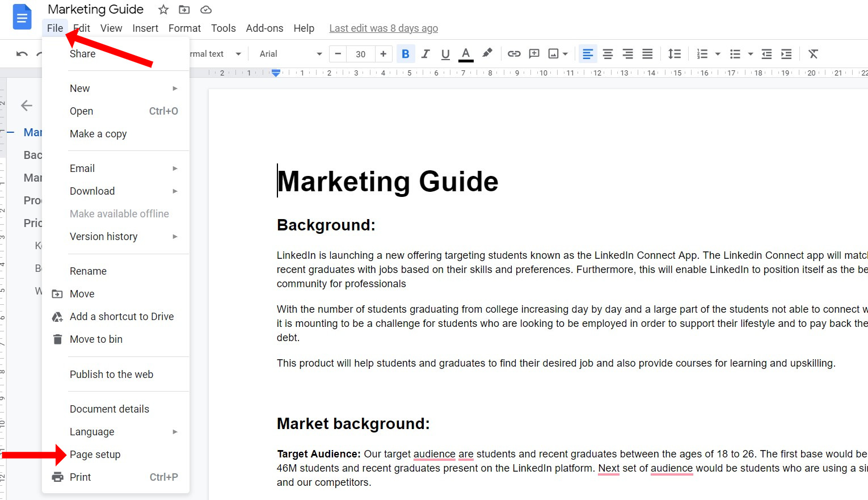Open the text color picker

[466, 54]
